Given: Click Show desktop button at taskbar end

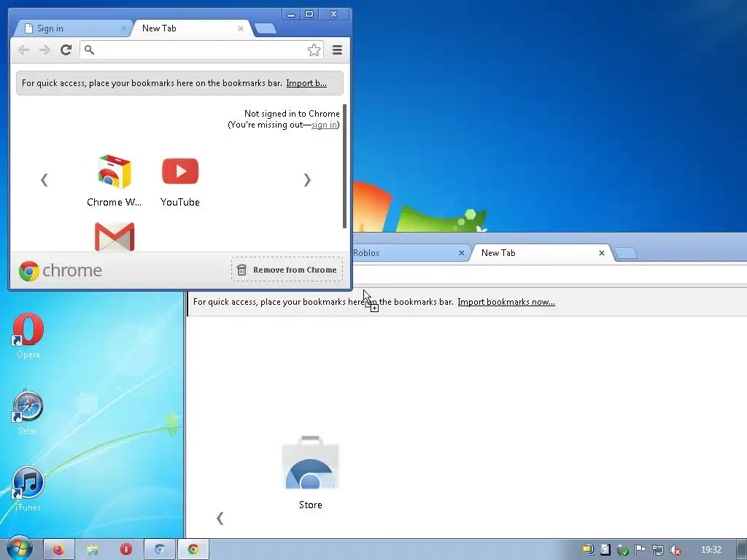Looking at the screenshot, I should pos(741,549).
